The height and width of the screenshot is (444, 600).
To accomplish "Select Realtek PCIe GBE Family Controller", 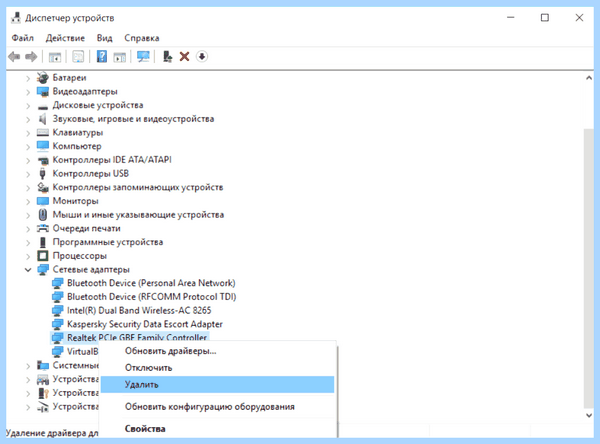I will 137,338.
